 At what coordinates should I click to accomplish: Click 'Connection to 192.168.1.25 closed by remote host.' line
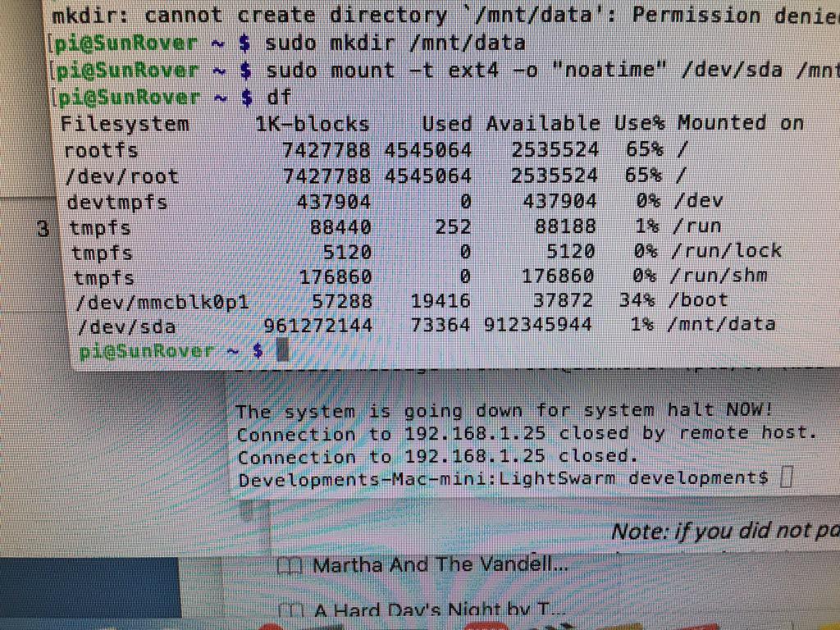(527, 433)
